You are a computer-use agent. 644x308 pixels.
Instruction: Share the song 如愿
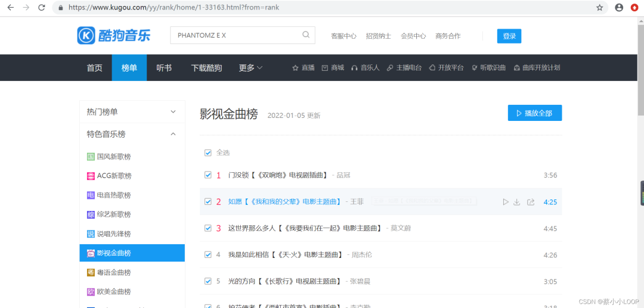[531, 202]
